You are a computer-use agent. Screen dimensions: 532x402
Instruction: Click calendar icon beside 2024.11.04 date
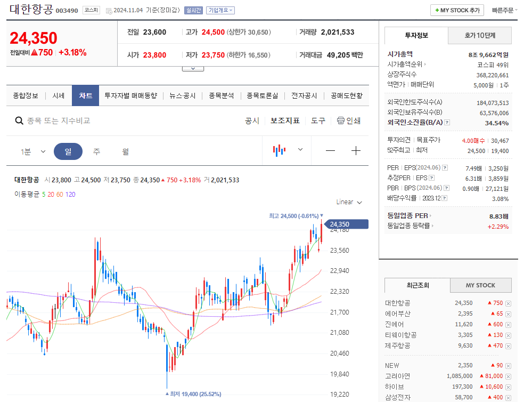109,11
